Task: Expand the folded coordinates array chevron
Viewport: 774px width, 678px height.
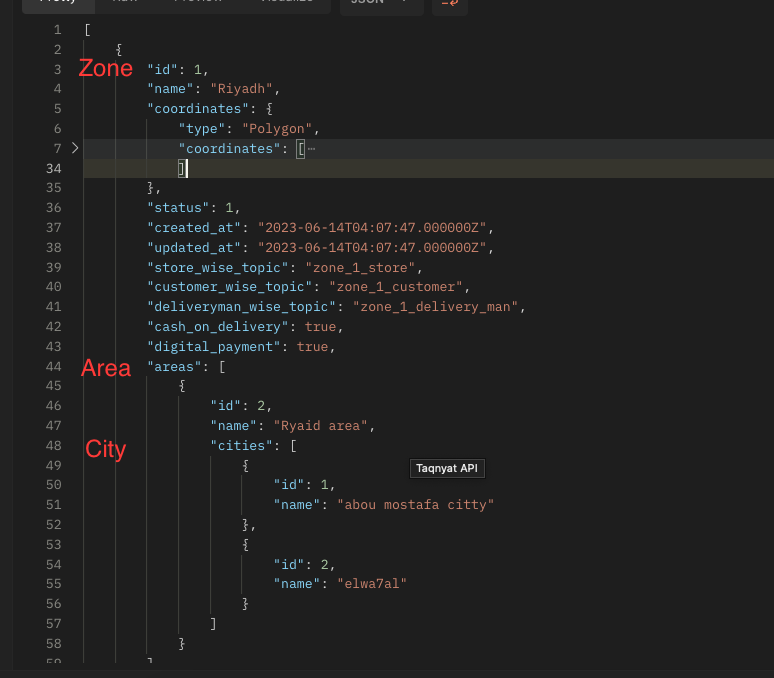Action: point(74,148)
